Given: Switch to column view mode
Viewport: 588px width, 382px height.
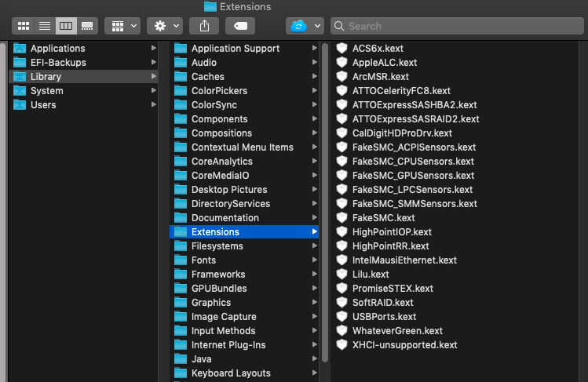Looking at the screenshot, I should pos(66,26).
